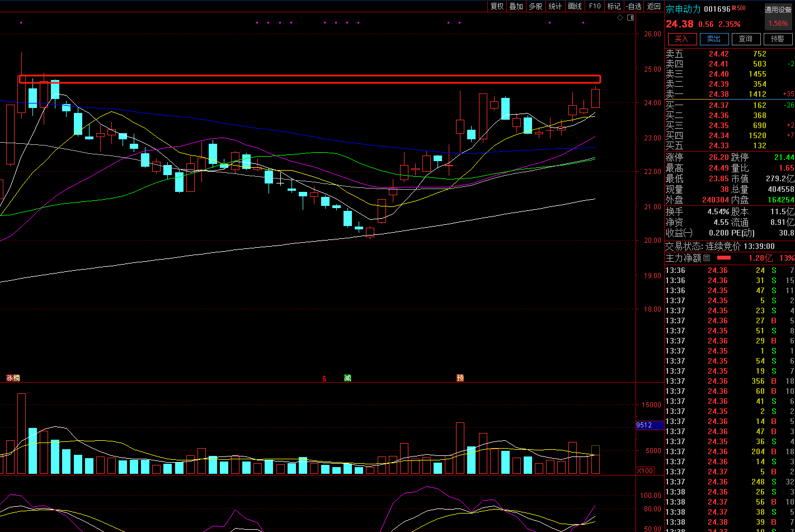Screen dimensions: 795x532
Task: Select the tick row with volume 248 S
Action: point(730,482)
